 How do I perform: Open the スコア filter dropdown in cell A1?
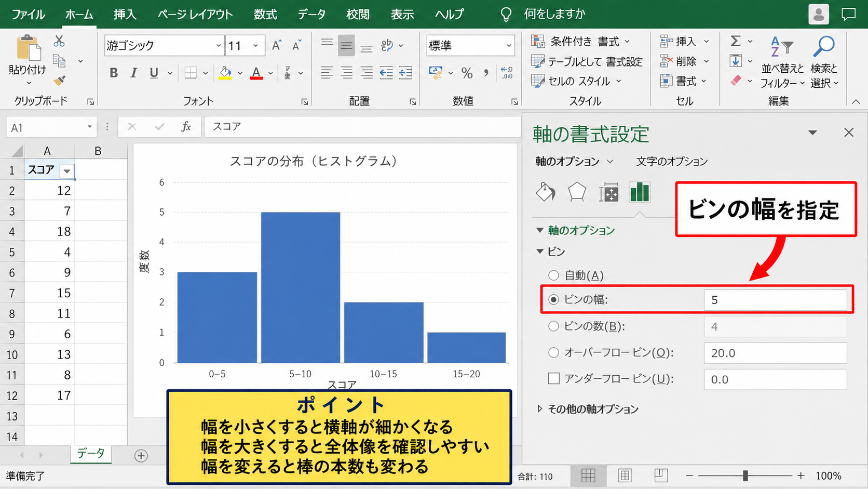point(67,170)
